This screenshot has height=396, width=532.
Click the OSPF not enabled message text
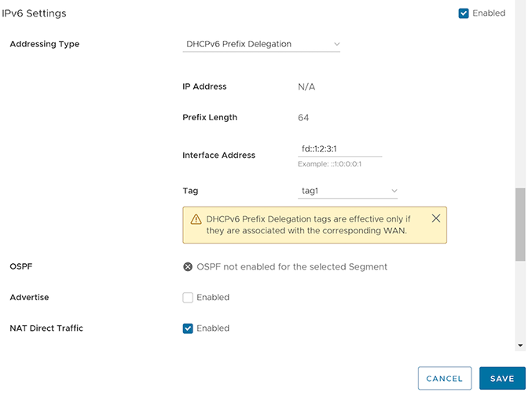pos(292,267)
